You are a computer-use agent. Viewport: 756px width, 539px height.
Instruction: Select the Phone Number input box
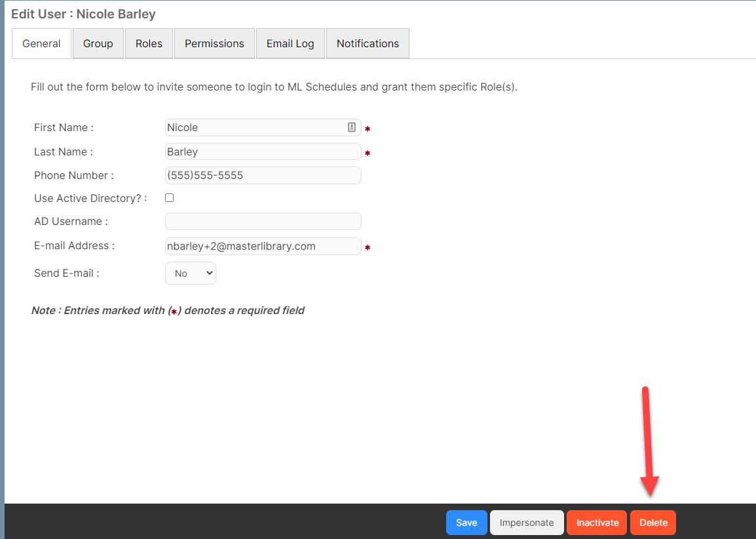263,175
